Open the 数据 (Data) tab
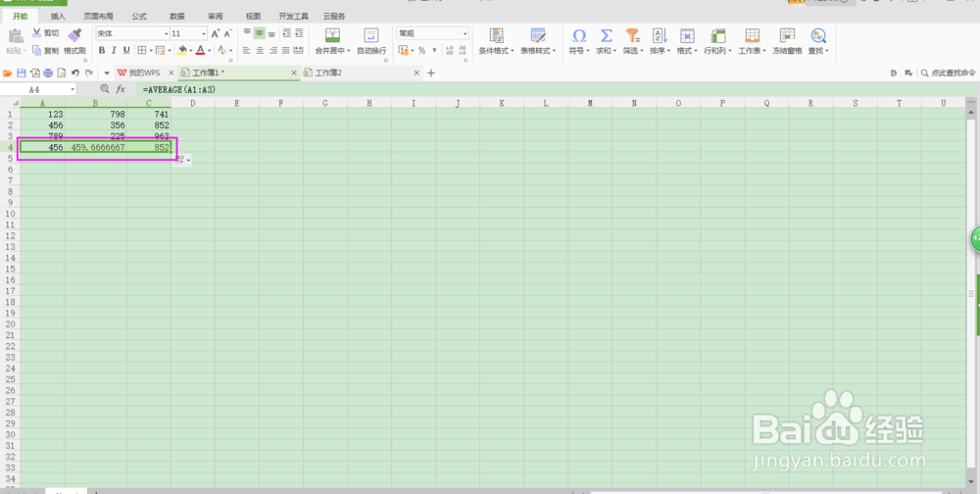This screenshot has height=494, width=980. click(176, 17)
